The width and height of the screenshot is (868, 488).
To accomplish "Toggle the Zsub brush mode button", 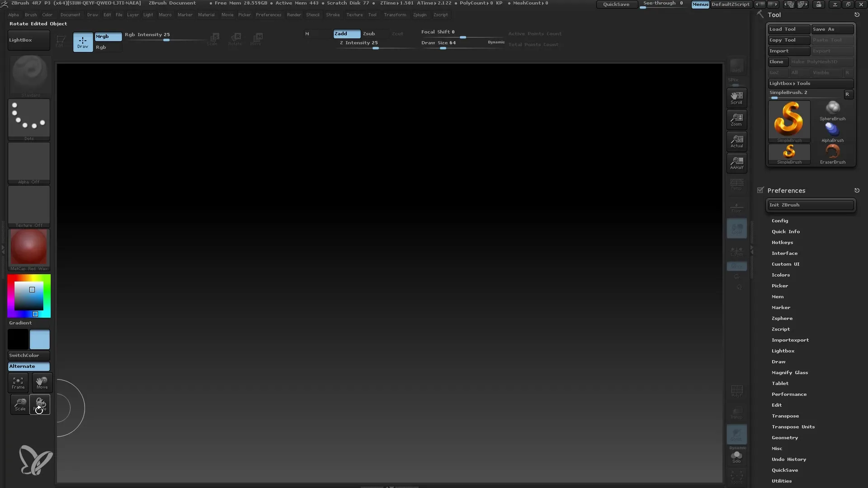I will coord(369,33).
